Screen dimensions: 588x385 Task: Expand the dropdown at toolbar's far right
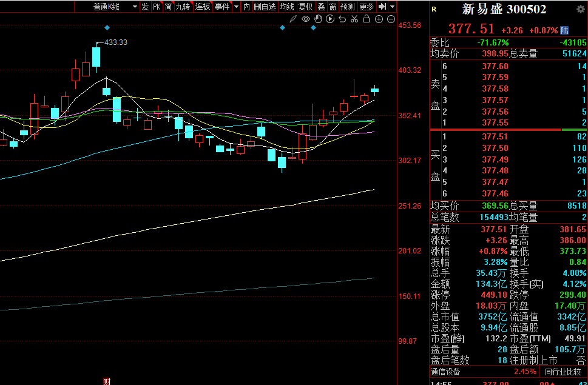pyautogui.click(x=393, y=7)
